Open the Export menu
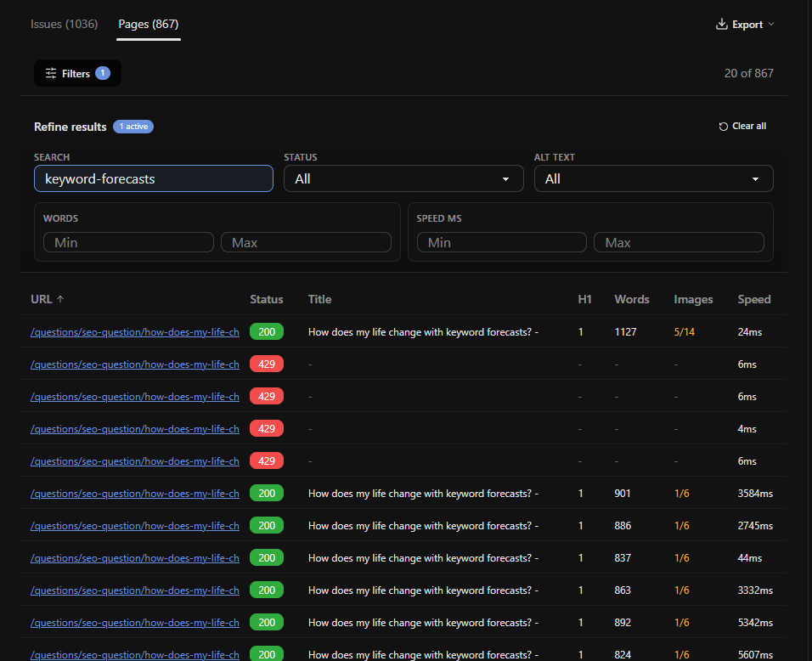This screenshot has width=812, height=661. point(745,25)
